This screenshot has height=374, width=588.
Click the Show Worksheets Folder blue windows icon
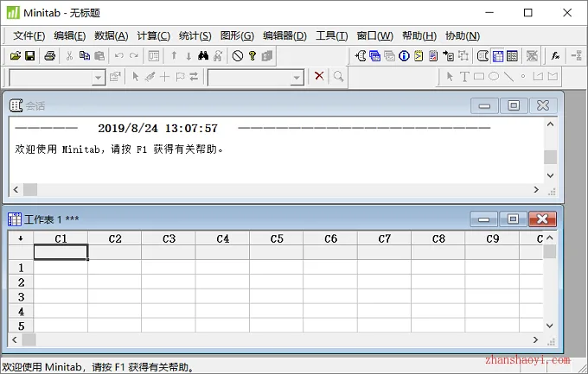coord(374,56)
